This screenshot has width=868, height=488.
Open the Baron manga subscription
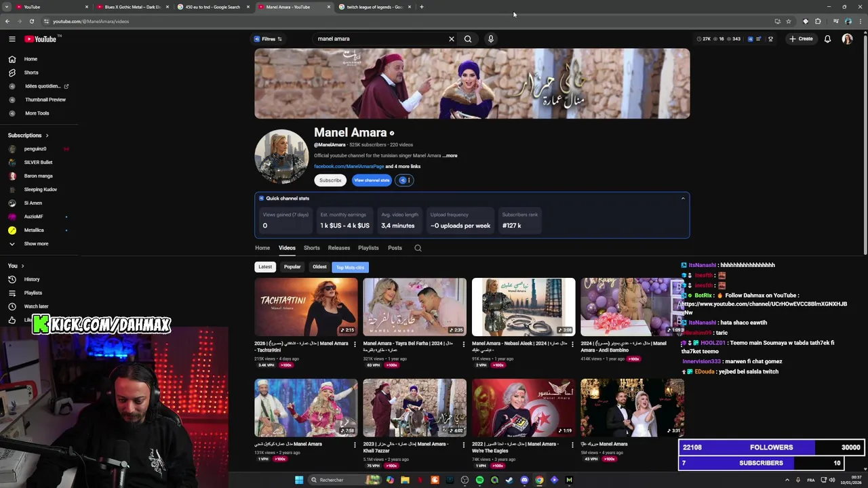tap(39, 176)
